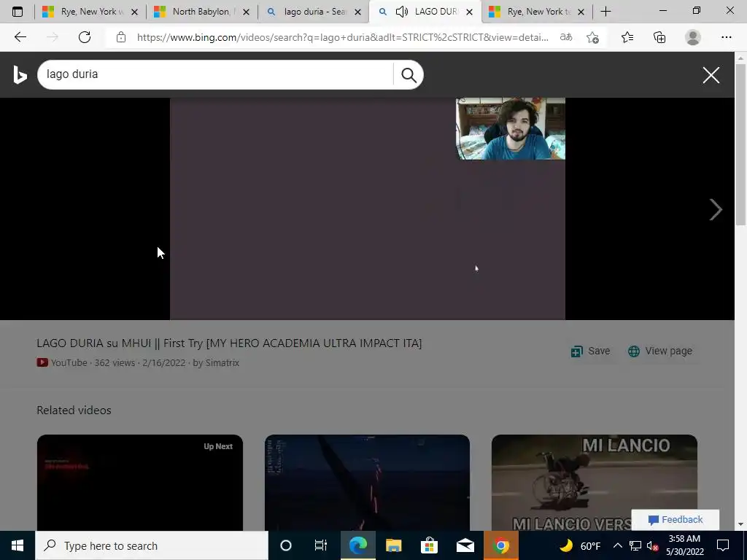Open Edge Settings and more menu
The width and height of the screenshot is (747, 560).
pyautogui.click(x=726, y=37)
